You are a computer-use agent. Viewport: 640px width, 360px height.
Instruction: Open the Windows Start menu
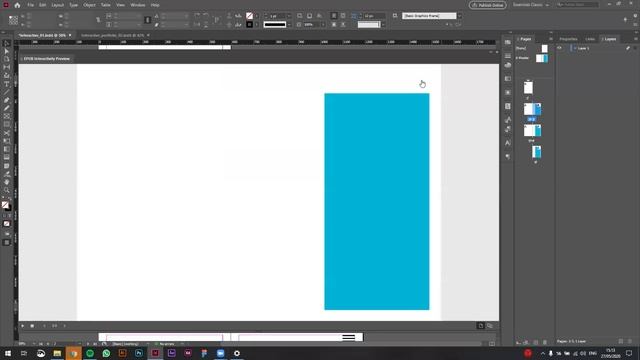tap(8, 353)
